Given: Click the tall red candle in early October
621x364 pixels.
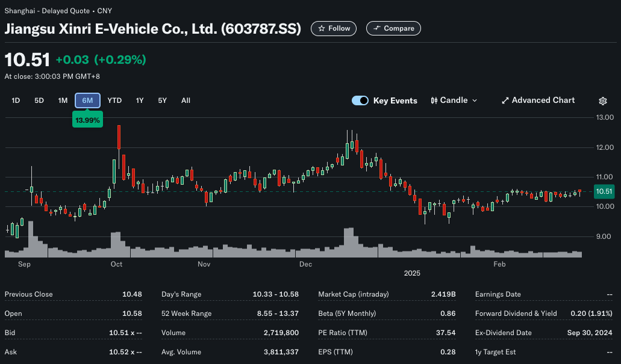Looking at the screenshot, I should tap(119, 137).
